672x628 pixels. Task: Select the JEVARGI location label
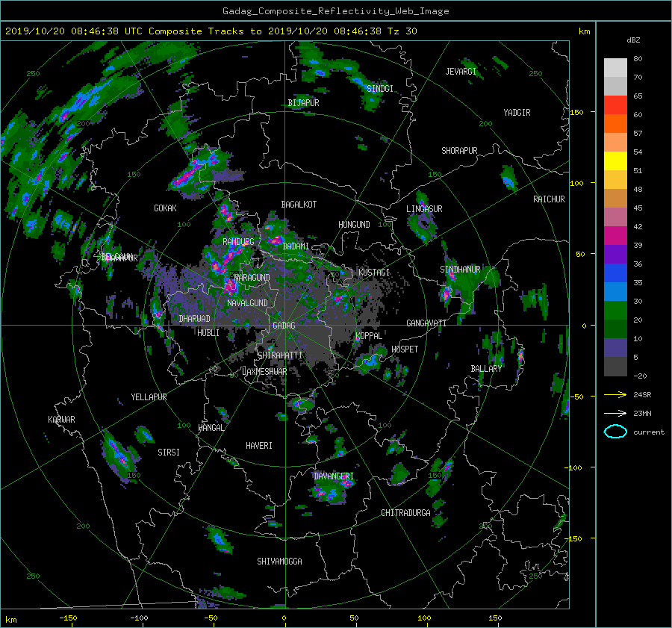pyautogui.click(x=461, y=72)
